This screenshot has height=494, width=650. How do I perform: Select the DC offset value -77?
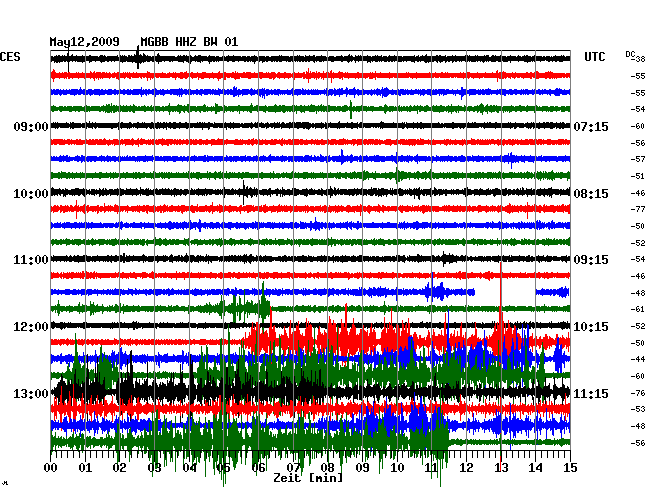pyautogui.click(x=638, y=209)
